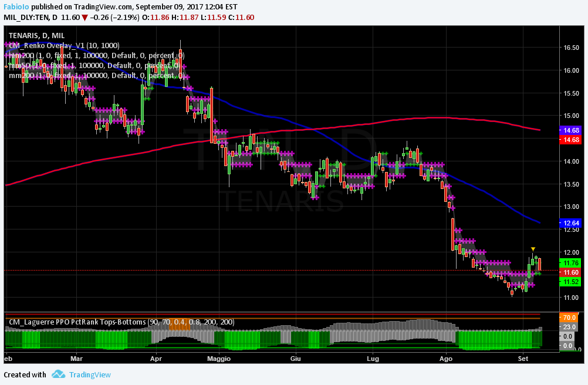Screen dimensions: 588x385
Task: Click the O:11.86 open value
Action: point(156,18)
